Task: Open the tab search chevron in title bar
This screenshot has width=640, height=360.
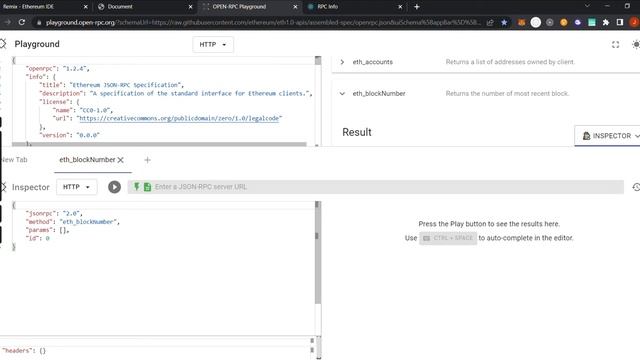Action: 587,6
